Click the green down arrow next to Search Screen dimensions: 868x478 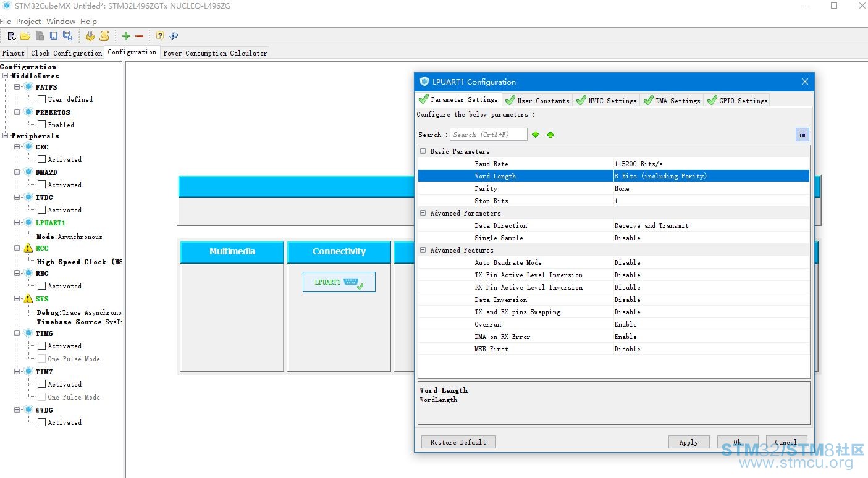point(536,135)
